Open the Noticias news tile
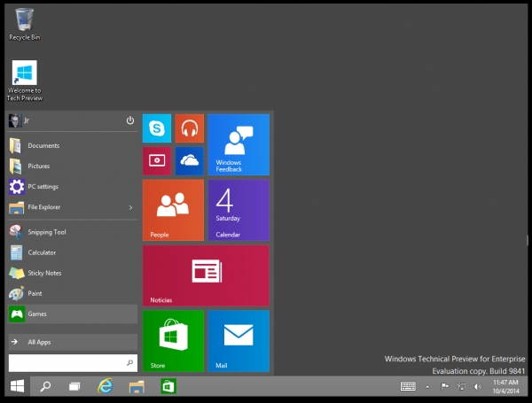The height and width of the screenshot is (403, 532). click(x=206, y=275)
